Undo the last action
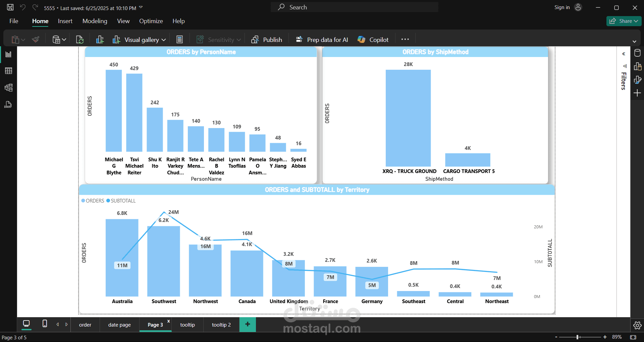 pyautogui.click(x=23, y=7)
